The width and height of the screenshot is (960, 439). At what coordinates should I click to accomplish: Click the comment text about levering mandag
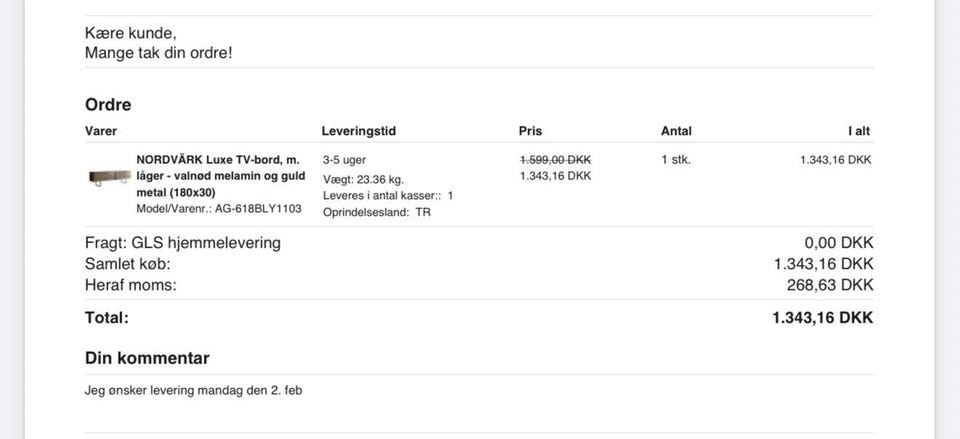(x=193, y=390)
